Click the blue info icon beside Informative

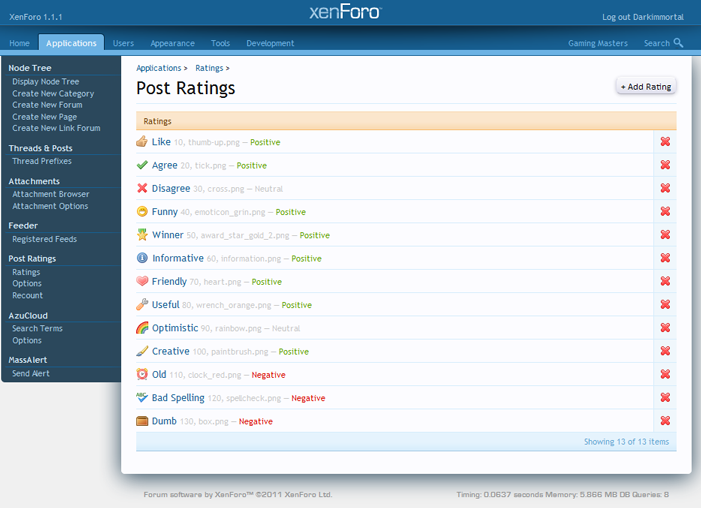[142, 258]
